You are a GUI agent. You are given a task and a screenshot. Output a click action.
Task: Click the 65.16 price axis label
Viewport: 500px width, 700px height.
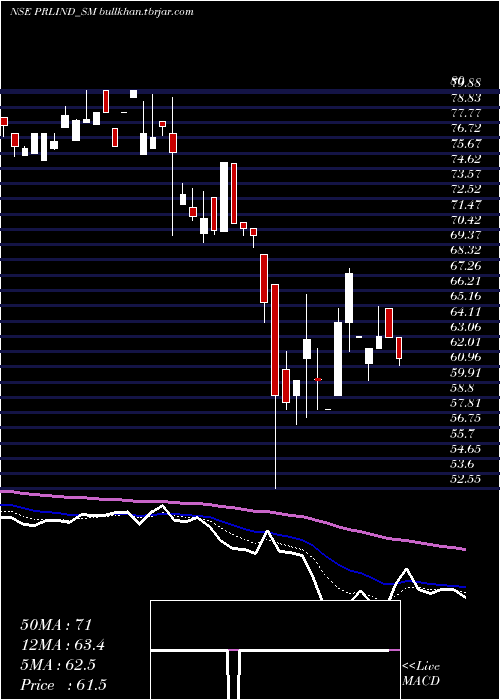465,296
